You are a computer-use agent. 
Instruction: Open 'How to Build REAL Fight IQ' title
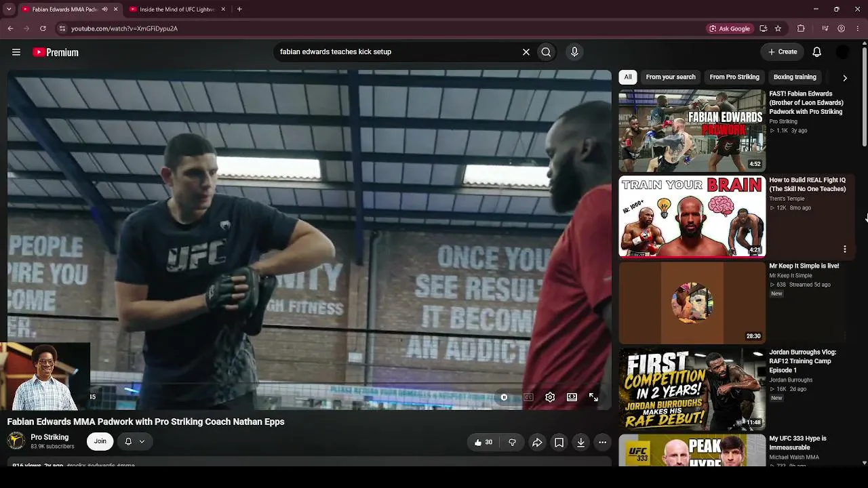coord(808,184)
